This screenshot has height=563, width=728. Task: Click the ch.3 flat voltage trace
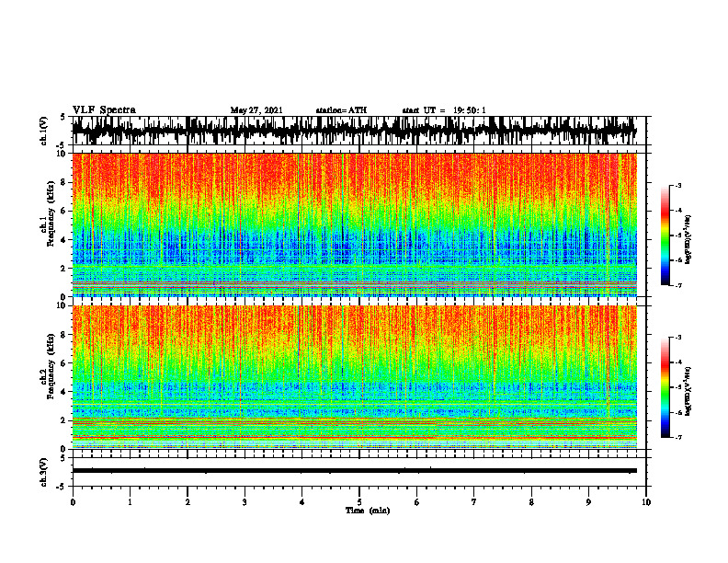(354, 471)
